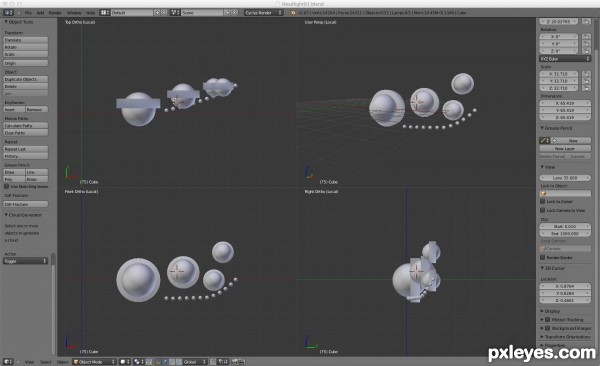
Task: Click the Cell Fracture button
Action: click(26, 204)
